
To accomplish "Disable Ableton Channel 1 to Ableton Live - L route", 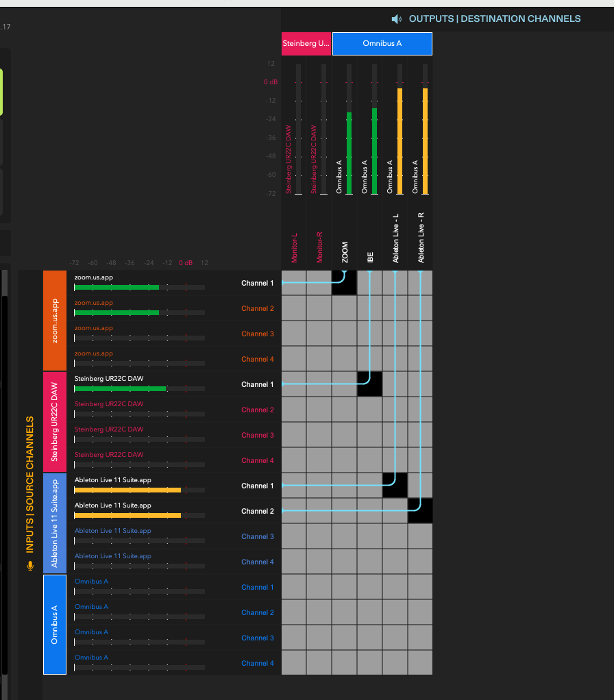I will (395, 485).
